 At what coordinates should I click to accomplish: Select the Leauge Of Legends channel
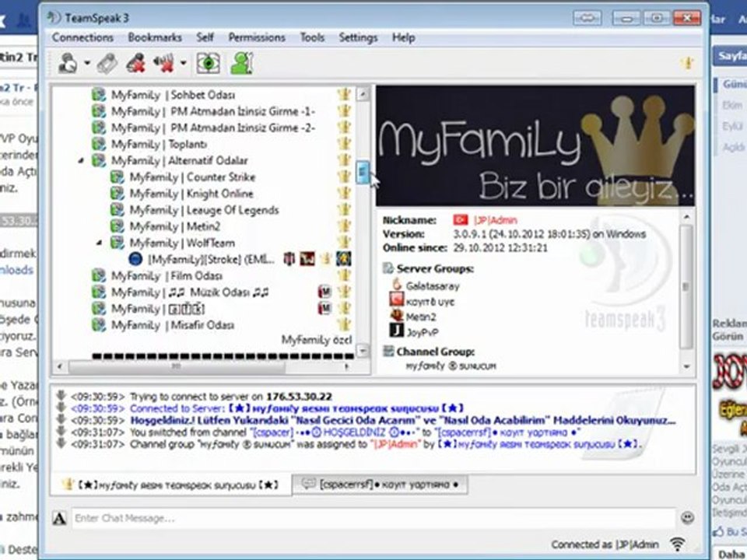[x=205, y=210]
